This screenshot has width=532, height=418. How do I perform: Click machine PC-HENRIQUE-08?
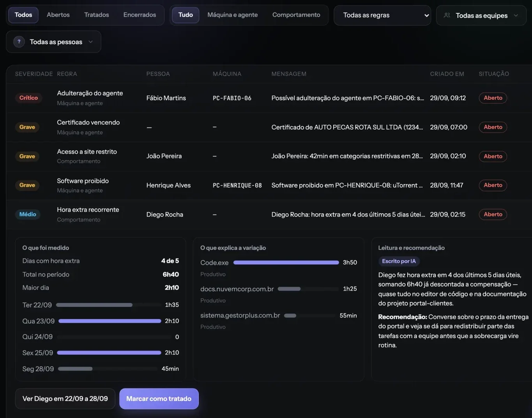coord(237,186)
